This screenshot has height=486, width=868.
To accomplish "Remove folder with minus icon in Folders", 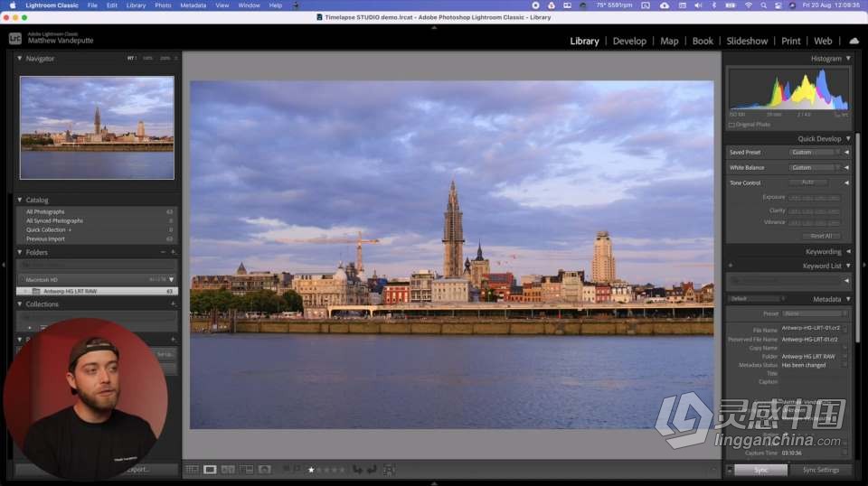I will [x=163, y=252].
